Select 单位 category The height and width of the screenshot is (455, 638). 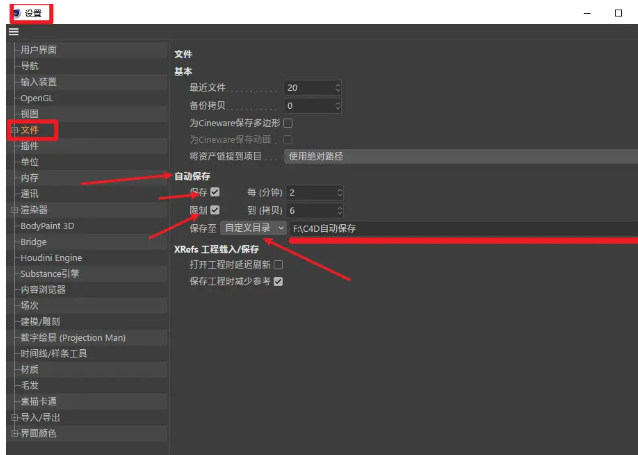click(29, 162)
